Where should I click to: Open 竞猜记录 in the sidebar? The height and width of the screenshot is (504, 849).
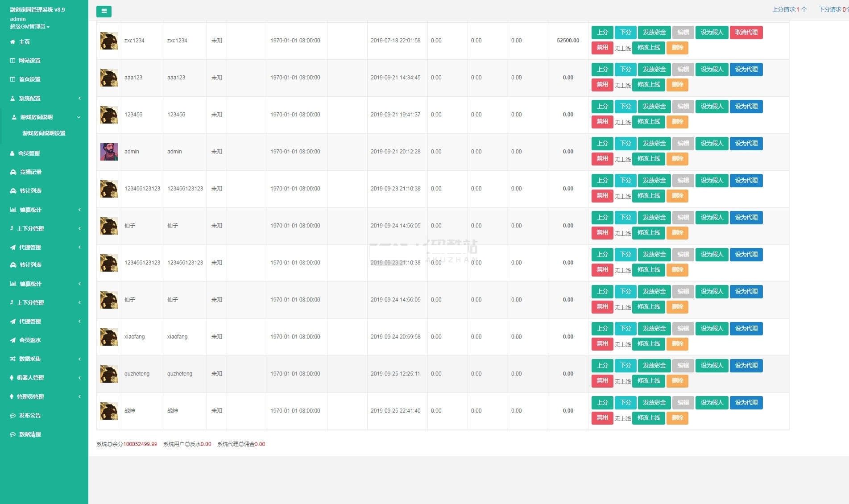click(30, 172)
